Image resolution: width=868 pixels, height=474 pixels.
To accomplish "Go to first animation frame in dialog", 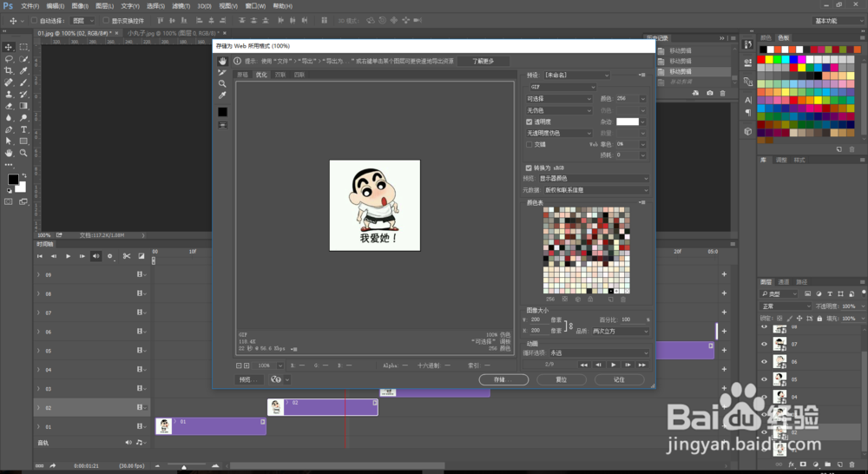I will point(583,365).
